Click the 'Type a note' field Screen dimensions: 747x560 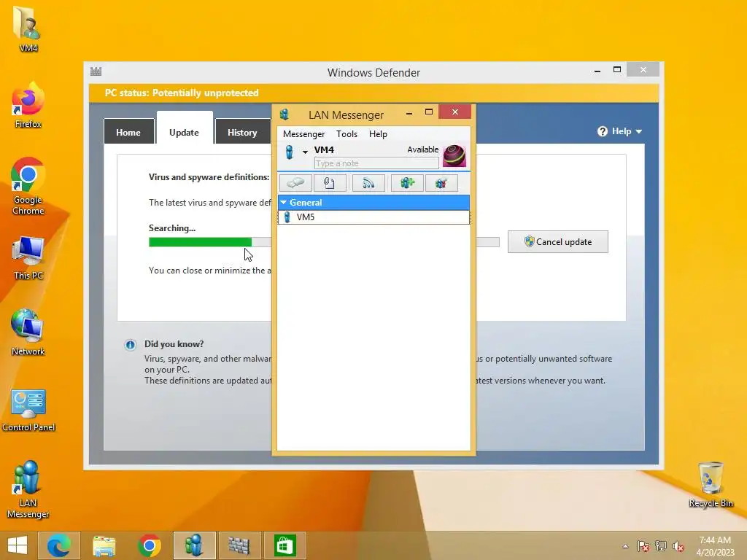(376, 163)
